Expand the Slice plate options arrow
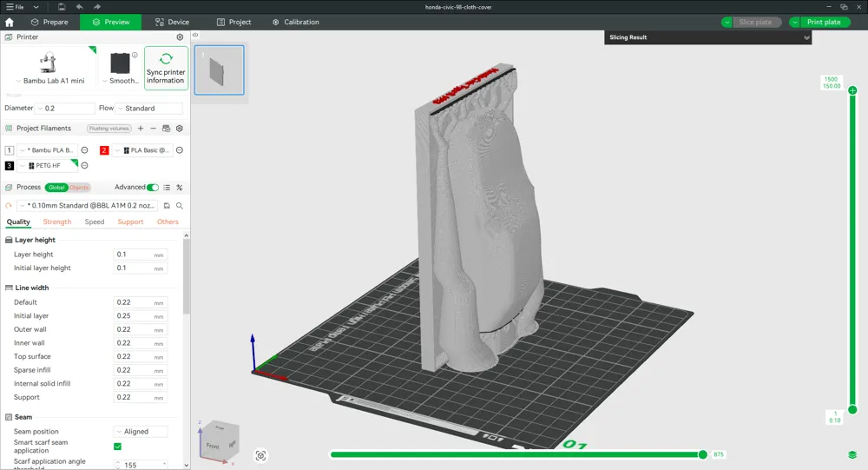Viewport: 868px width, 470px height. pos(727,23)
